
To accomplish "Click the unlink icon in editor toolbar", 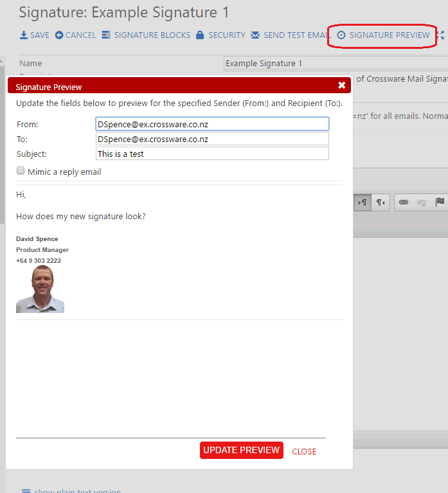I will coord(422,202).
